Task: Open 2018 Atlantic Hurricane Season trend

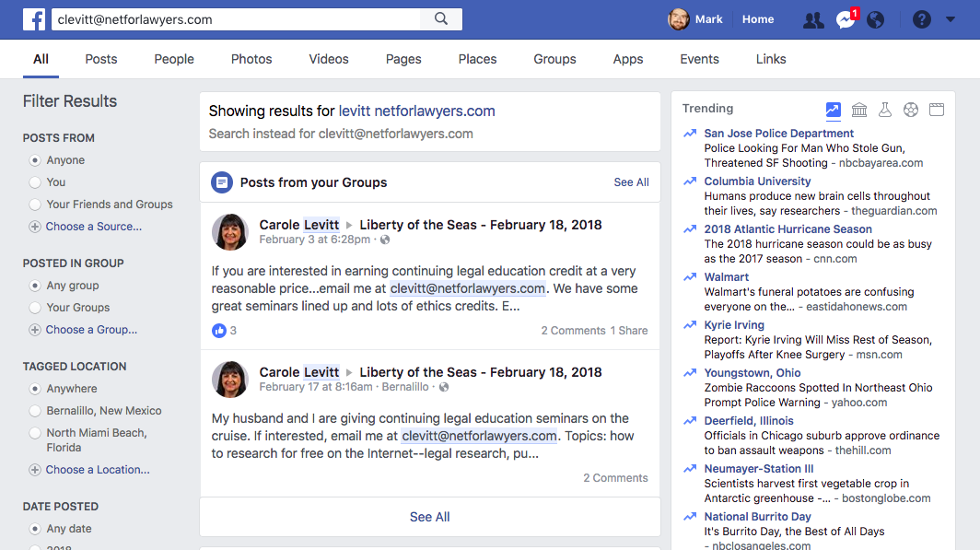Action: (x=788, y=229)
